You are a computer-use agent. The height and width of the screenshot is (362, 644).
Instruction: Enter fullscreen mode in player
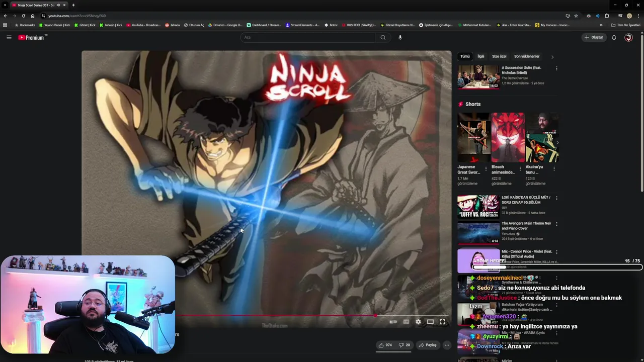(x=443, y=322)
